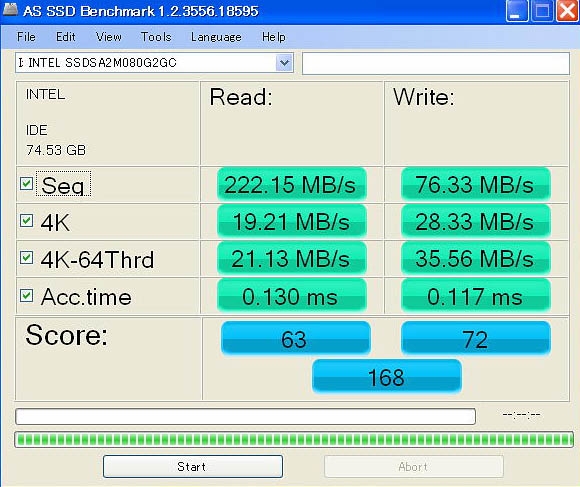Uncheck the Seq test checkbox
This screenshot has width=580, height=487.
(26, 183)
